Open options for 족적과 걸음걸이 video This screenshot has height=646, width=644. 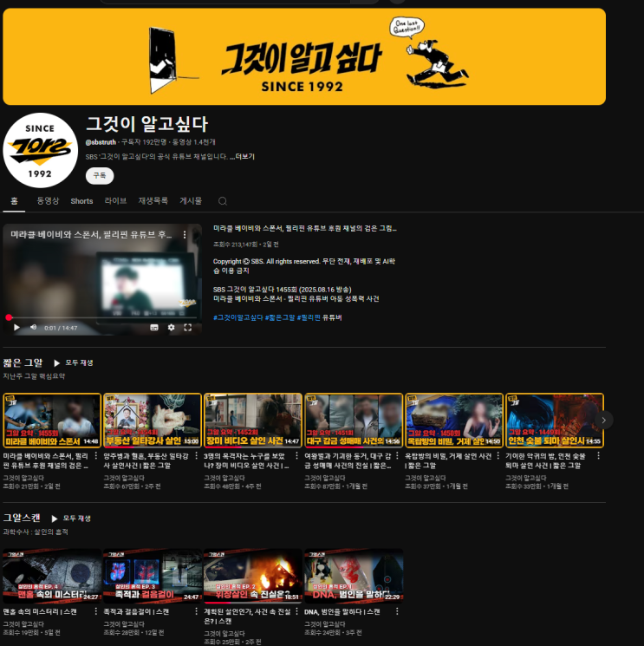(197, 611)
